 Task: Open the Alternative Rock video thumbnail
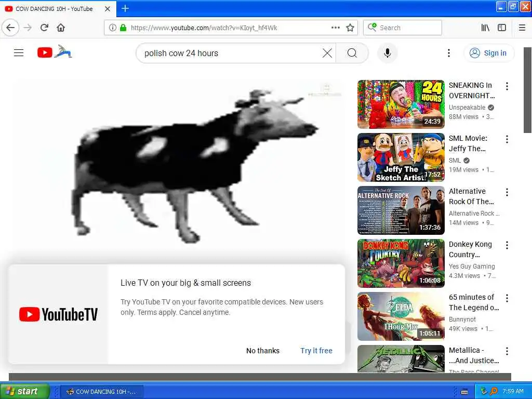tap(401, 210)
